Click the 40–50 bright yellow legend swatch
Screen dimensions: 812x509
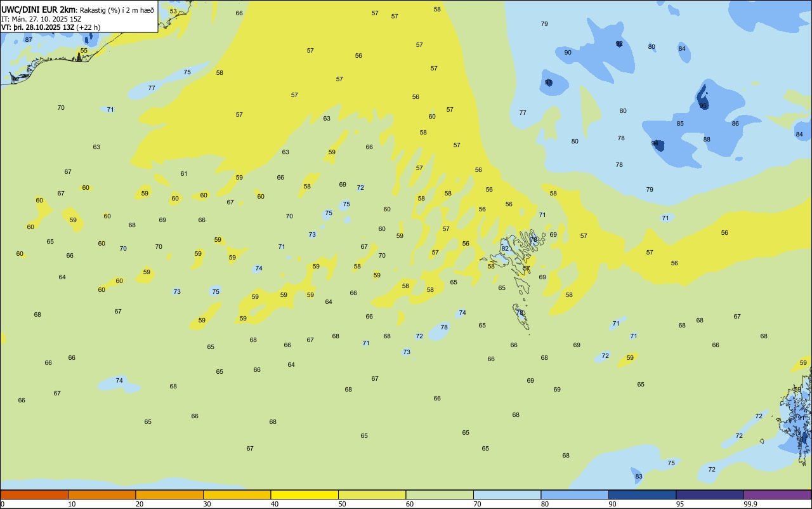pos(304,494)
